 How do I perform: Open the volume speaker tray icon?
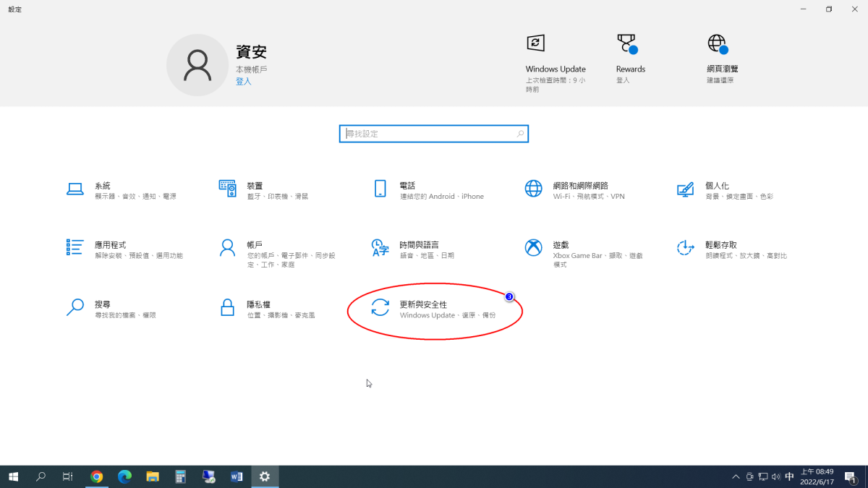[776, 476]
